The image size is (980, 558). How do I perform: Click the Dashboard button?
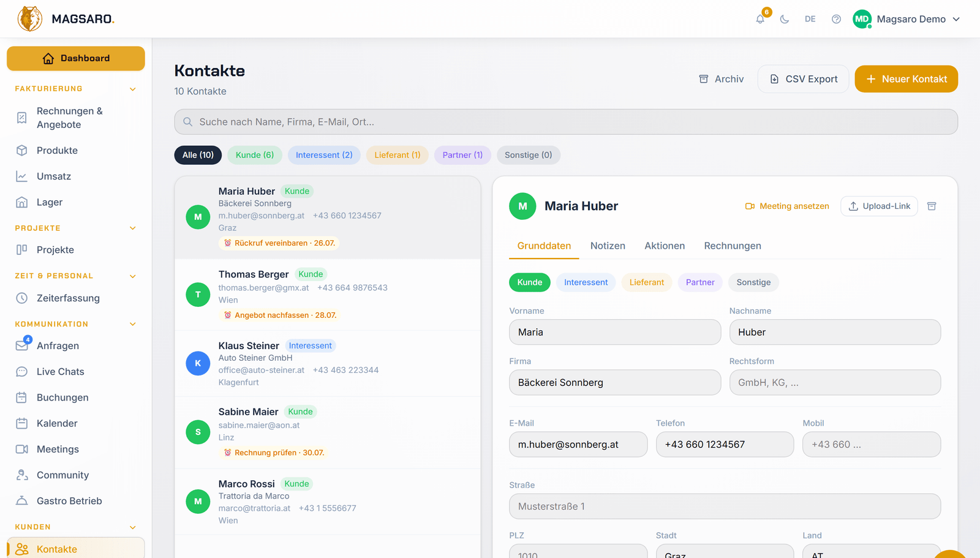click(76, 58)
